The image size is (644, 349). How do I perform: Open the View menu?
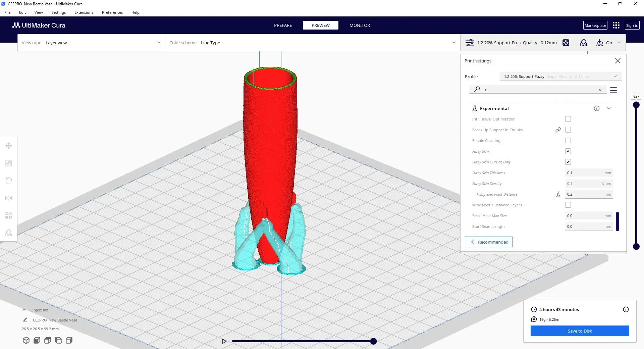point(39,12)
